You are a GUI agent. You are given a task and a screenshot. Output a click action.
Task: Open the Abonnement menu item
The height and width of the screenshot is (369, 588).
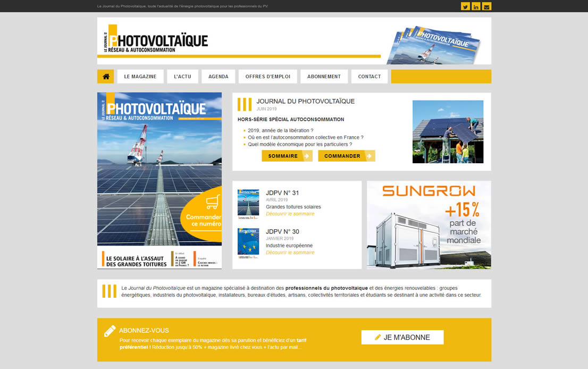tap(324, 77)
